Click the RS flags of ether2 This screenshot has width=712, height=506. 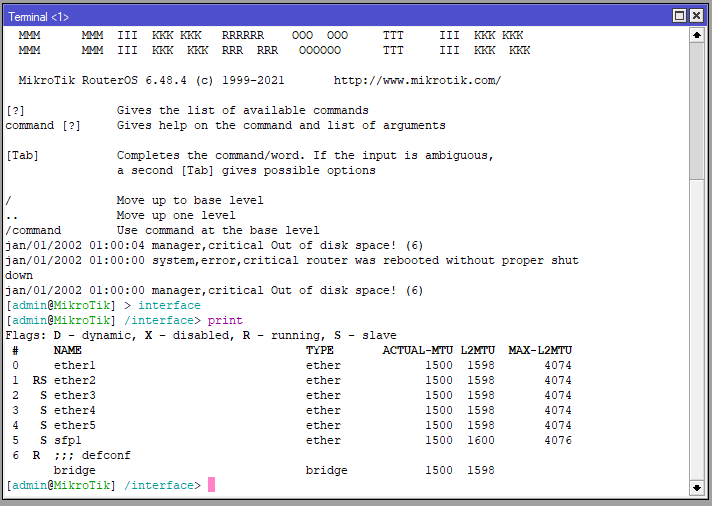(x=40, y=380)
